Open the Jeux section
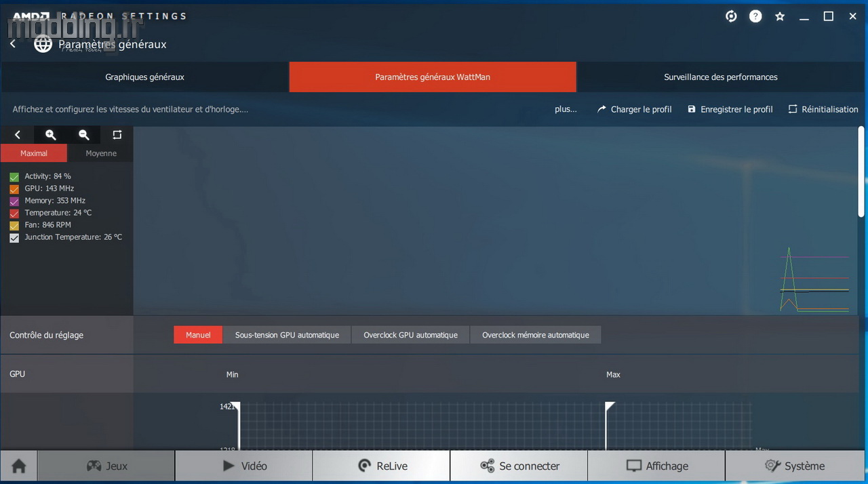This screenshot has width=868, height=484. (106, 466)
